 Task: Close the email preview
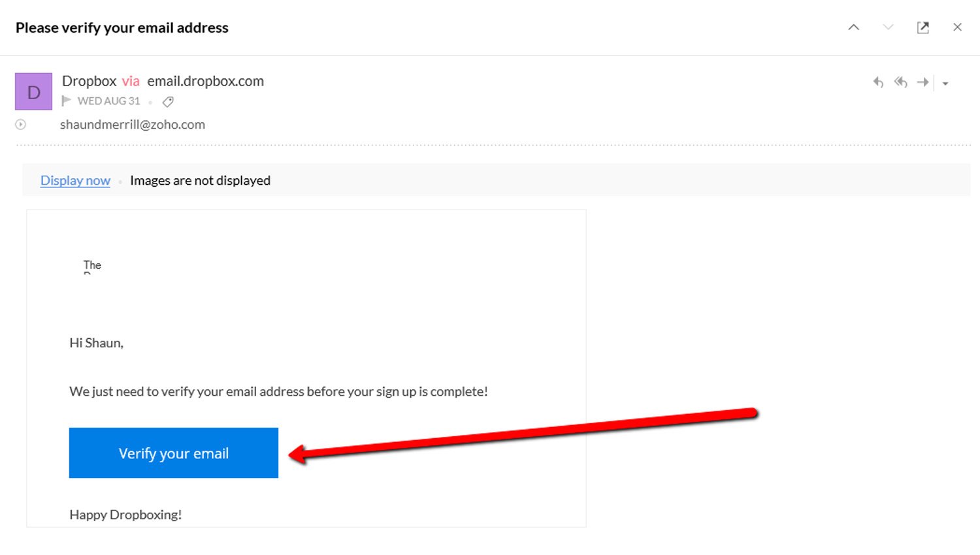point(957,27)
